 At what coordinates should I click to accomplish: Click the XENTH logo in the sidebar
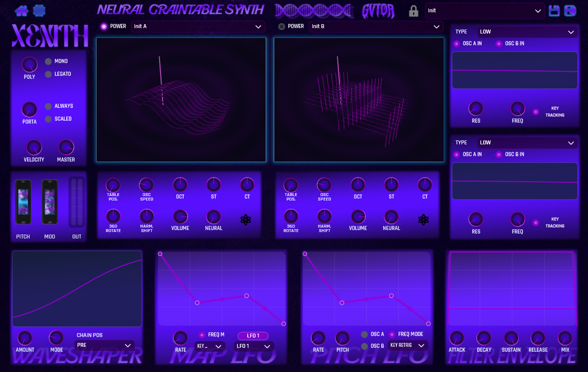click(x=49, y=36)
